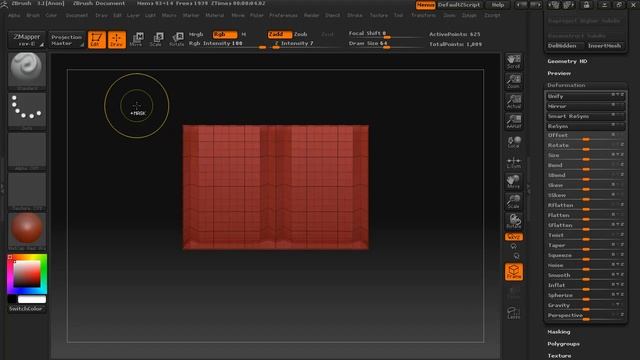
Task: Open the Material menu
Action: click(214, 15)
